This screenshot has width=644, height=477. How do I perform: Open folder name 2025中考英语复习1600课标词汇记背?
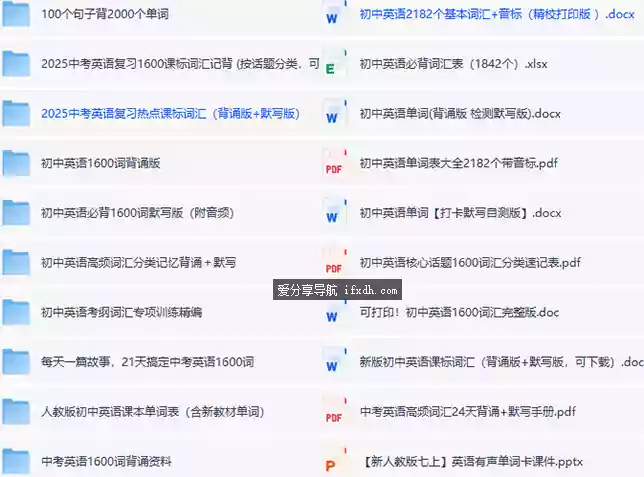coord(180,64)
